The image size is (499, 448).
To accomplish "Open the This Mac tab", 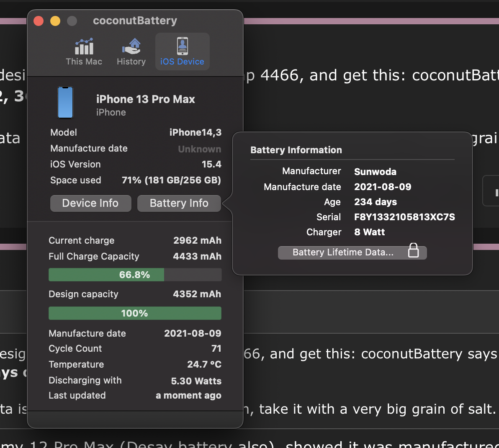I will coord(84,51).
